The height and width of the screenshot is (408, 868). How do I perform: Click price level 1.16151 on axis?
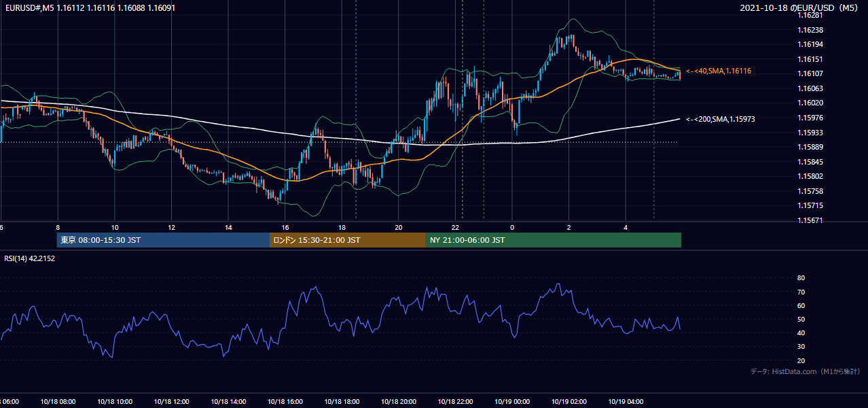(811, 59)
